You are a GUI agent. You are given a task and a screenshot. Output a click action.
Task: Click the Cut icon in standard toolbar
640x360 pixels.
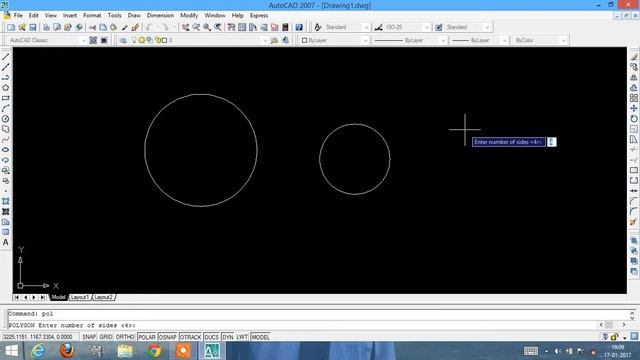click(93, 27)
